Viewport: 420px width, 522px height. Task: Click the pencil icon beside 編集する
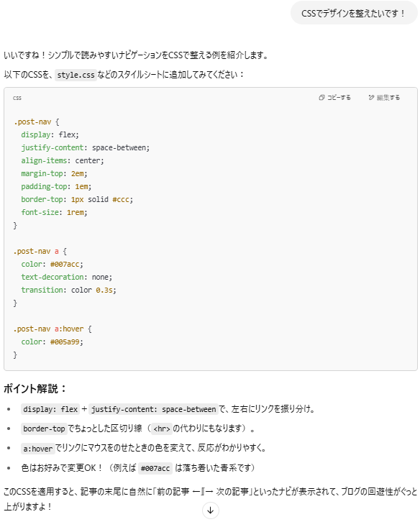tap(371, 98)
